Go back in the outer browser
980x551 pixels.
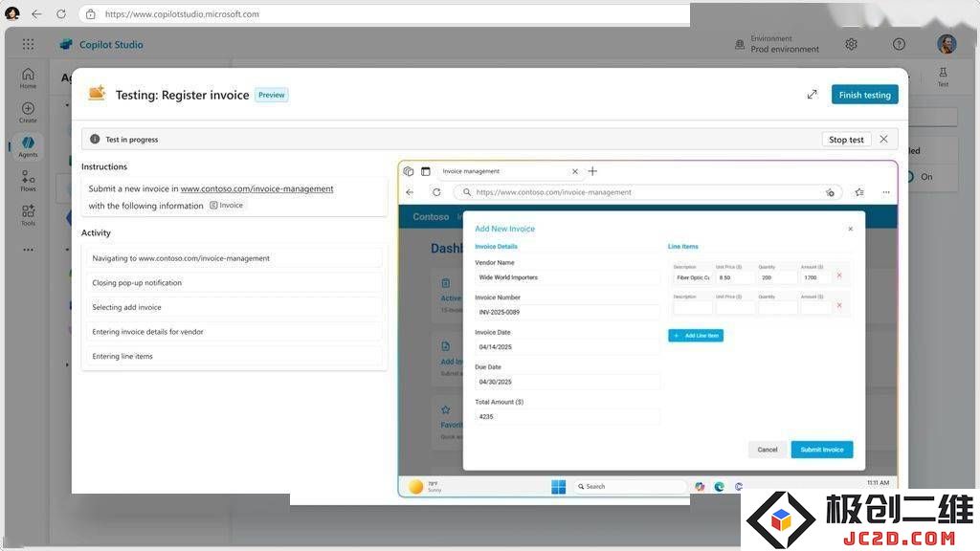(x=37, y=13)
